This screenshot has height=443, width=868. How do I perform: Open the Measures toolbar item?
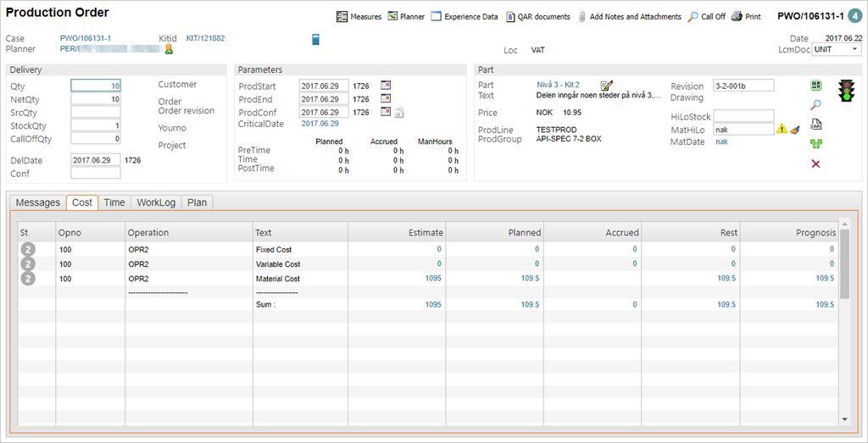pyautogui.click(x=359, y=16)
